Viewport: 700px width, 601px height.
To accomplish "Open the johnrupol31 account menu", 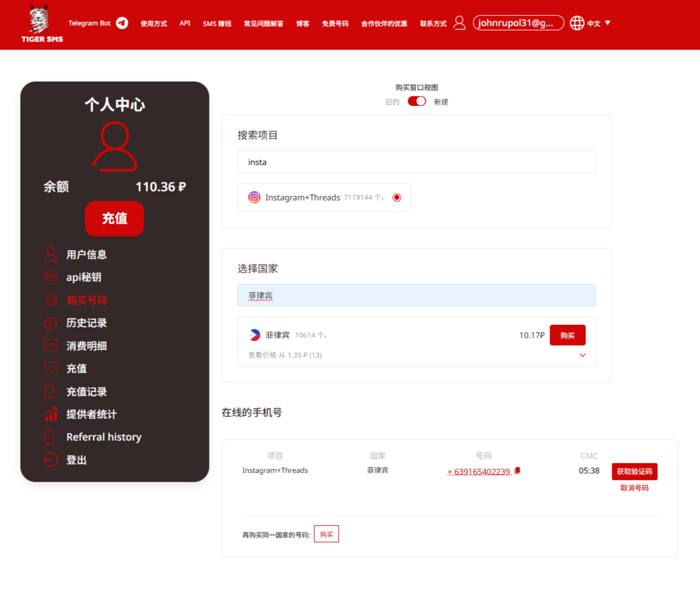I will [518, 23].
